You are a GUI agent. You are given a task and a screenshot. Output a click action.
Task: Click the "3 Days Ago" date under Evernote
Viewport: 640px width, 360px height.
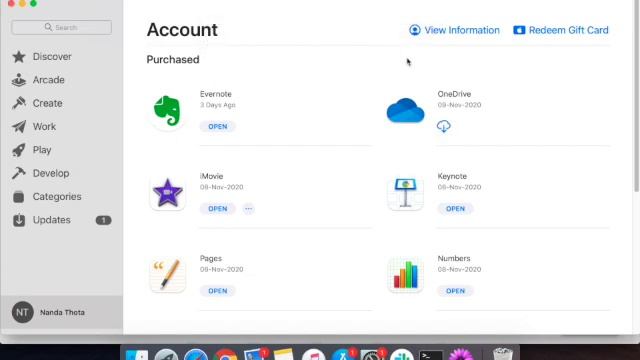[x=218, y=105]
